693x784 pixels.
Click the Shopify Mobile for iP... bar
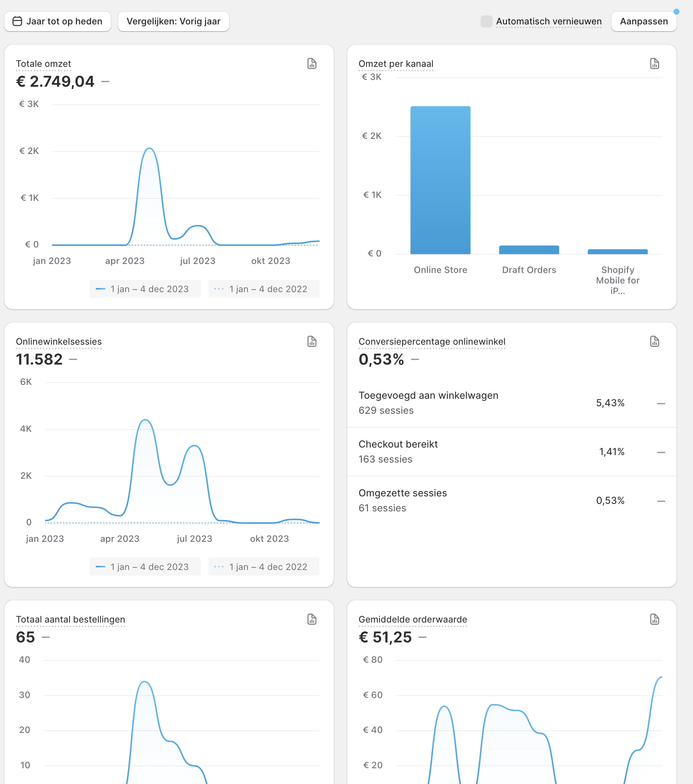pos(618,252)
